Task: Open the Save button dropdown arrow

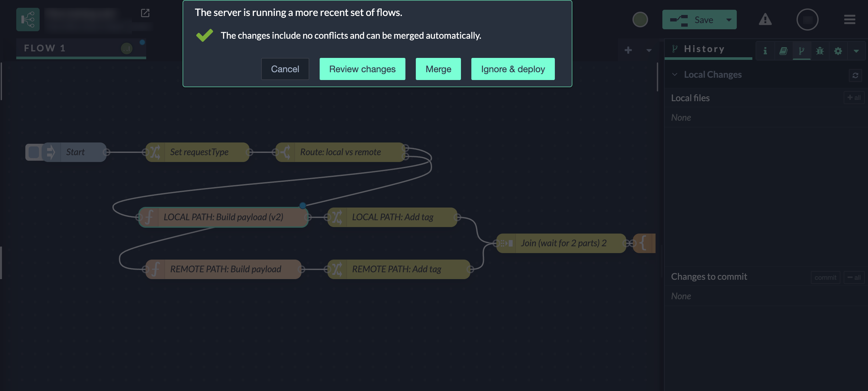Action: pyautogui.click(x=729, y=20)
